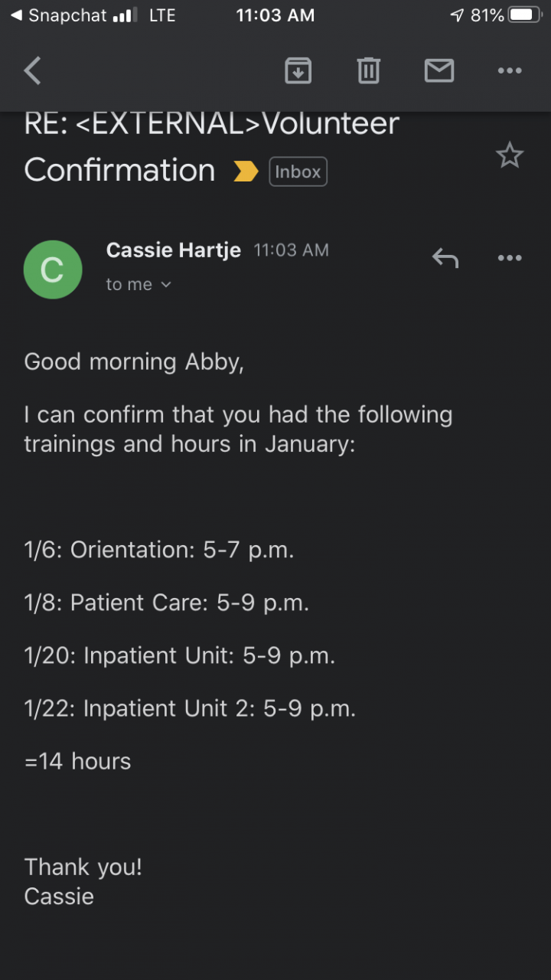Mark the email as unread
Viewport: 551px width, 980px height.
(x=439, y=71)
